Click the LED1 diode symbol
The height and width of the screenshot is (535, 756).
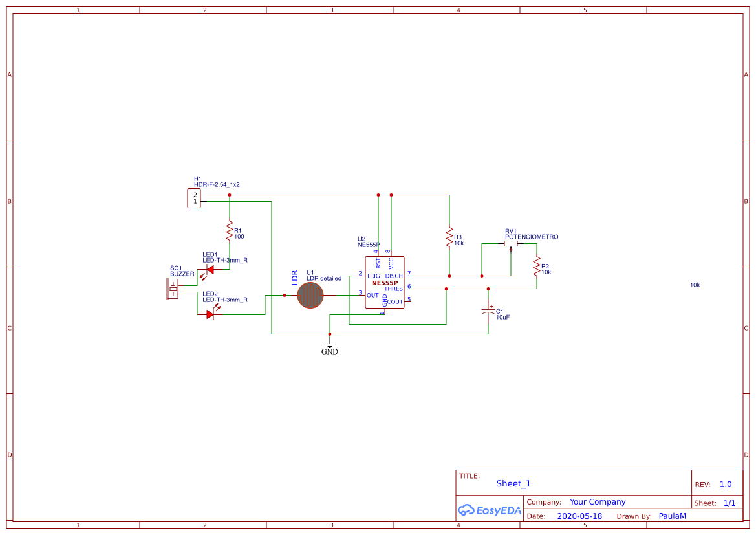click(x=210, y=271)
